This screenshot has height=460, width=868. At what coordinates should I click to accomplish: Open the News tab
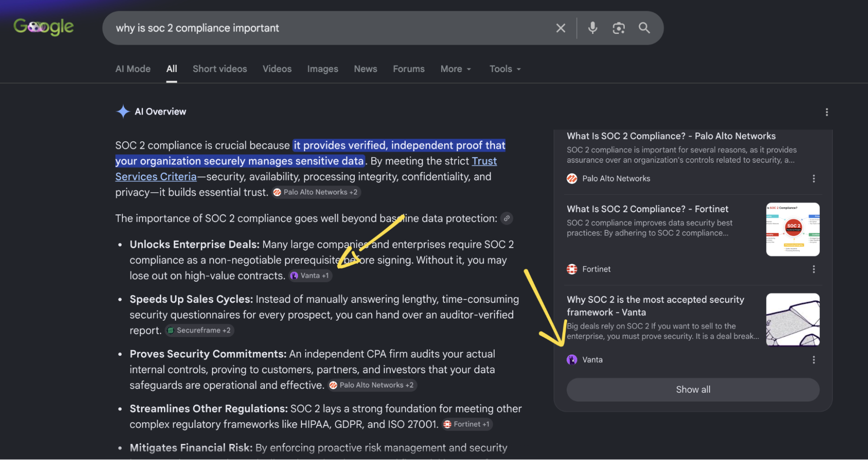366,69
